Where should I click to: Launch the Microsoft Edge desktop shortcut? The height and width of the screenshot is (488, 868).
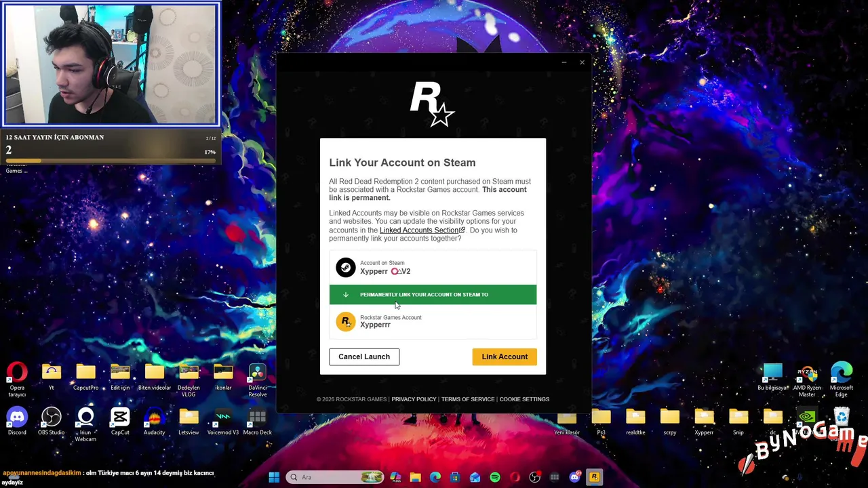point(842,380)
